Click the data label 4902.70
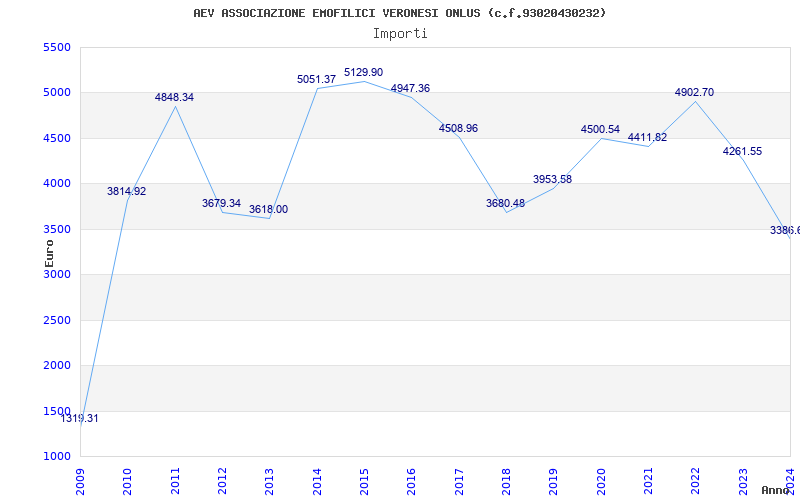The image size is (800, 500). click(x=694, y=92)
